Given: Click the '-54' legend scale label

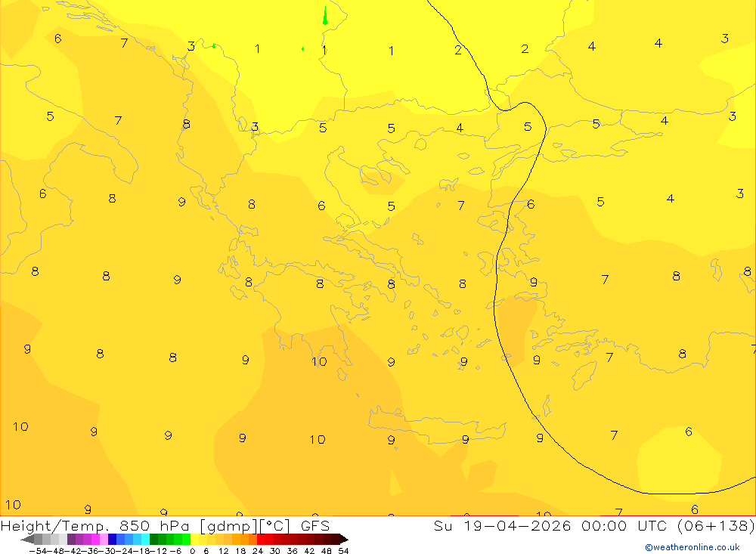Looking at the screenshot, I should (38, 551).
